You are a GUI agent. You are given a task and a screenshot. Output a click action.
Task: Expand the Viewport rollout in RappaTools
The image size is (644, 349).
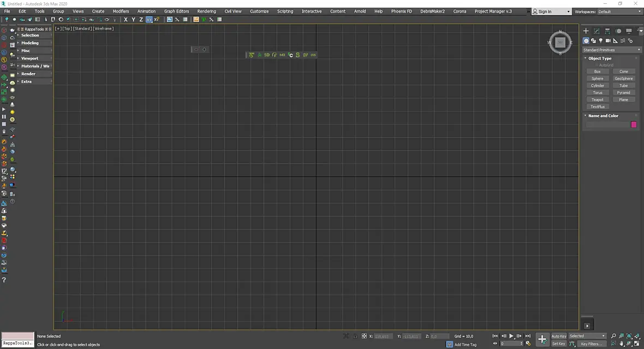[x=34, y=58]
